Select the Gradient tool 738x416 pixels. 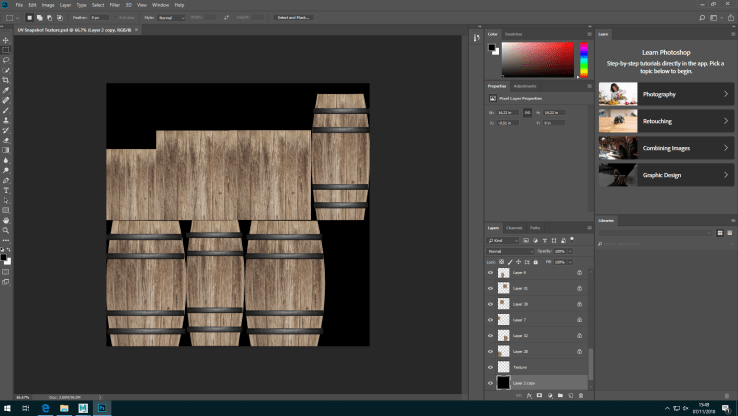tap(6, 150)
